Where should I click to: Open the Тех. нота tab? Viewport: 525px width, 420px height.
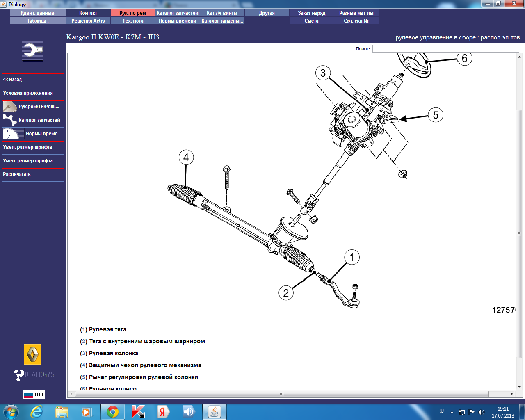pyautogui.click(x=133, y=21)
